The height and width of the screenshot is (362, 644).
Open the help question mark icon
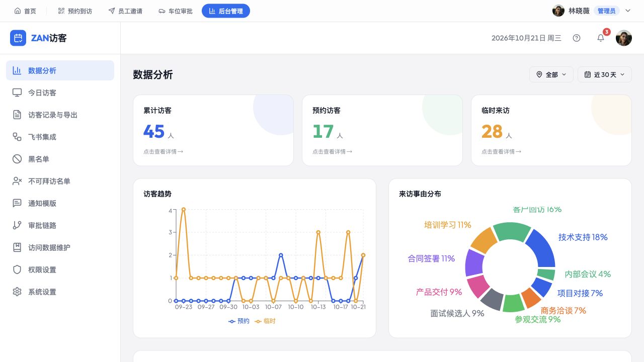coord(577,38)
